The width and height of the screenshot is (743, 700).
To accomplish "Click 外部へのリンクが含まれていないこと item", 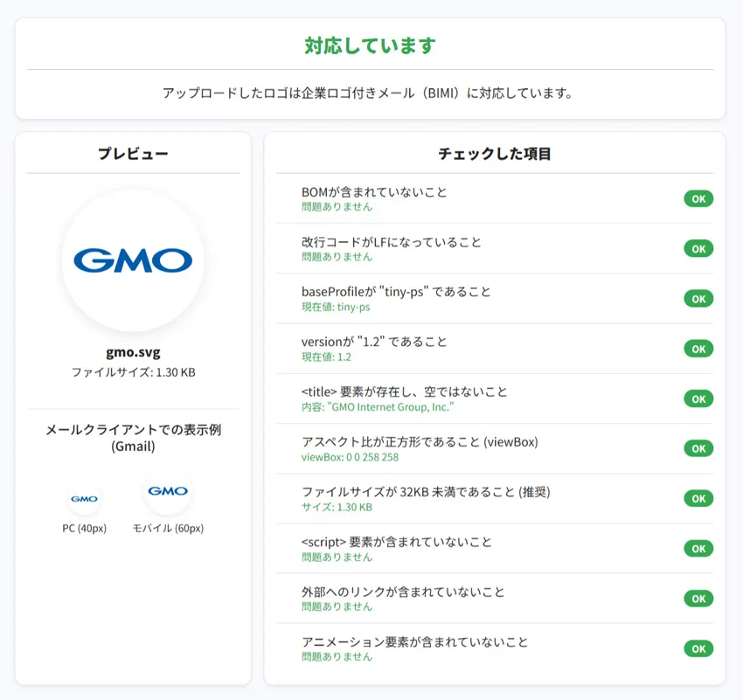I will [403, 592].
